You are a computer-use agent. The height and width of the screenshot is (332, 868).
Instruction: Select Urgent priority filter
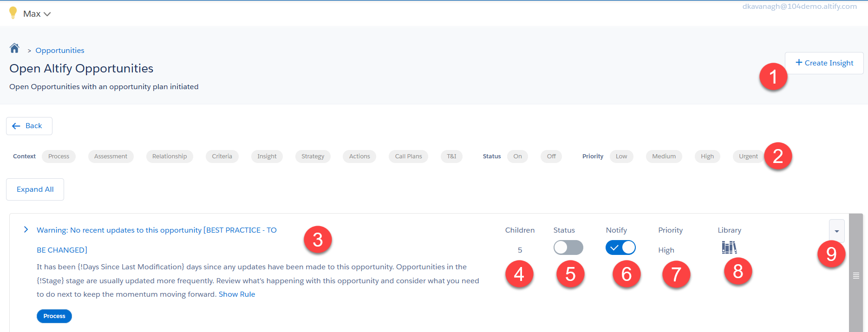point(748,156)
